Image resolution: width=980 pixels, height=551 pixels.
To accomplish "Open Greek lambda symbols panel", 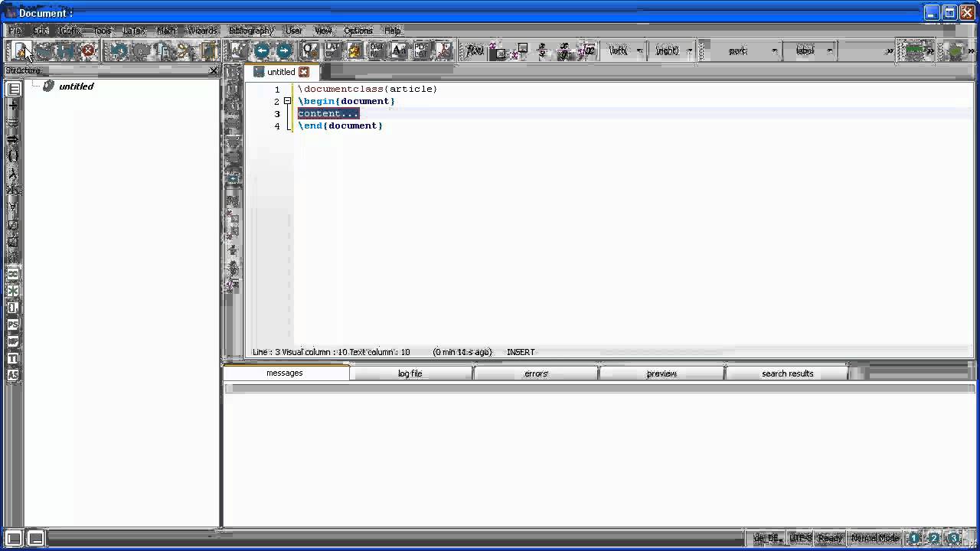I will pyautogui.click(x=13, y=173).
